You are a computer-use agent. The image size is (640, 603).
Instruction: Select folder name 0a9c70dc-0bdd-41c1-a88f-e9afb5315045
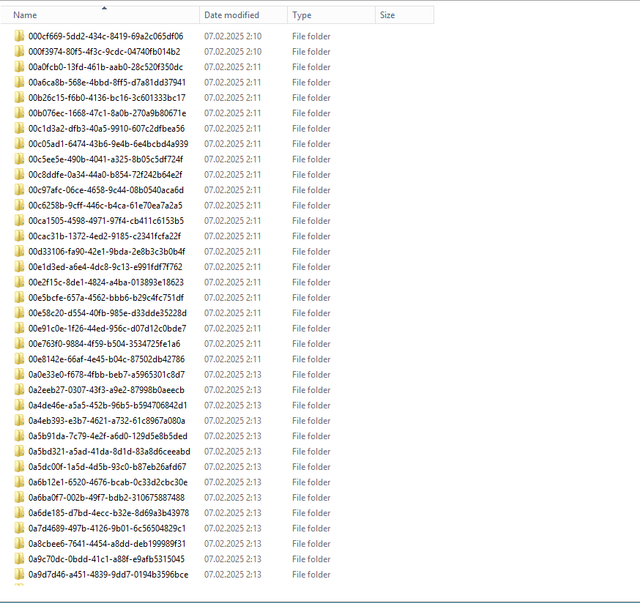pos(107,559)
